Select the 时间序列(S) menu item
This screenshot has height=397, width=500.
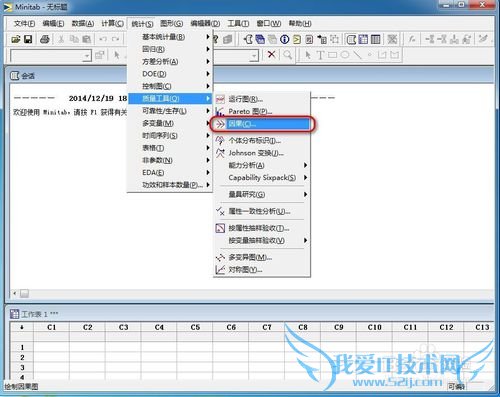(170, 135)
